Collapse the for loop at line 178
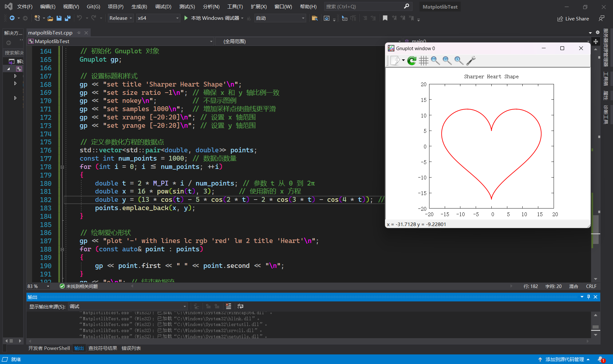 (x=62, y=167)
